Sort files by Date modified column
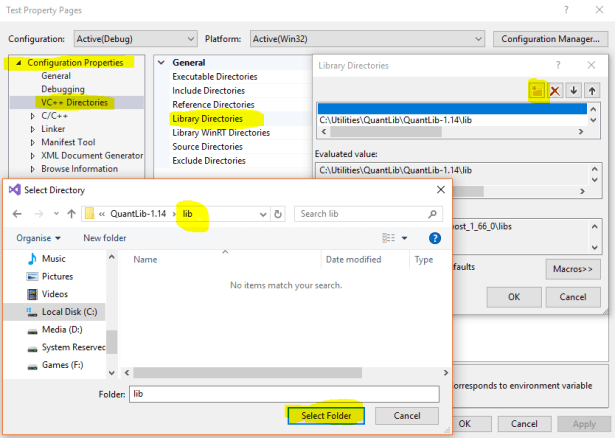Image resolution: width=615 pixels, height=438 pixels. [353, 260]
